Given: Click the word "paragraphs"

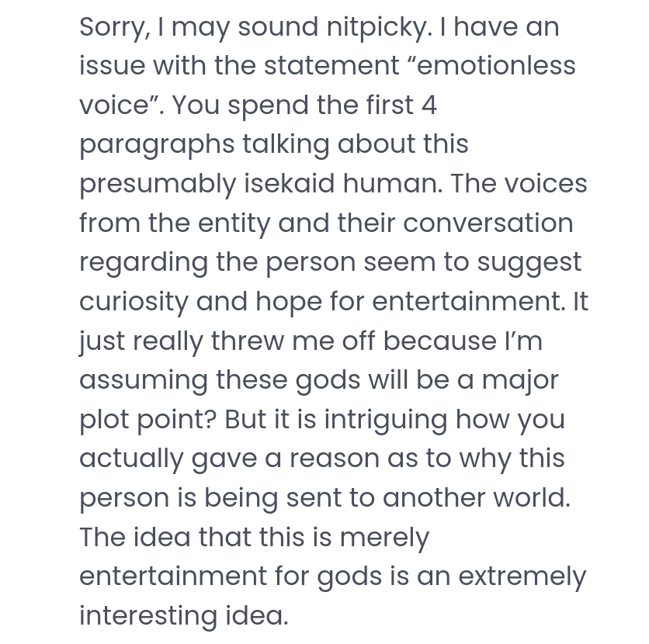Looking at the screenshot, I should coord(157,145).
